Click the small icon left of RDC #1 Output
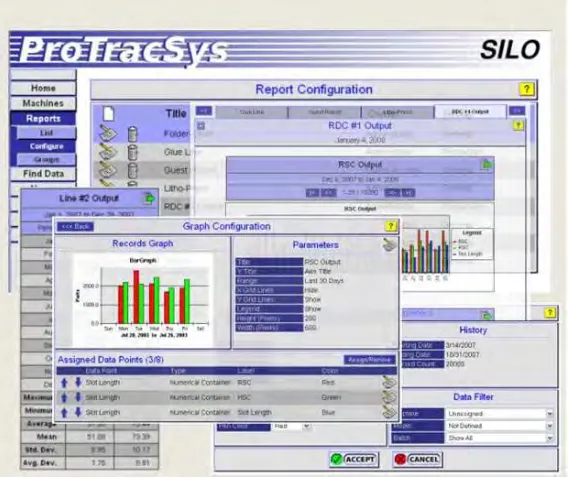The height and width of the screenshot is (478, 568). tap(201, 126)
